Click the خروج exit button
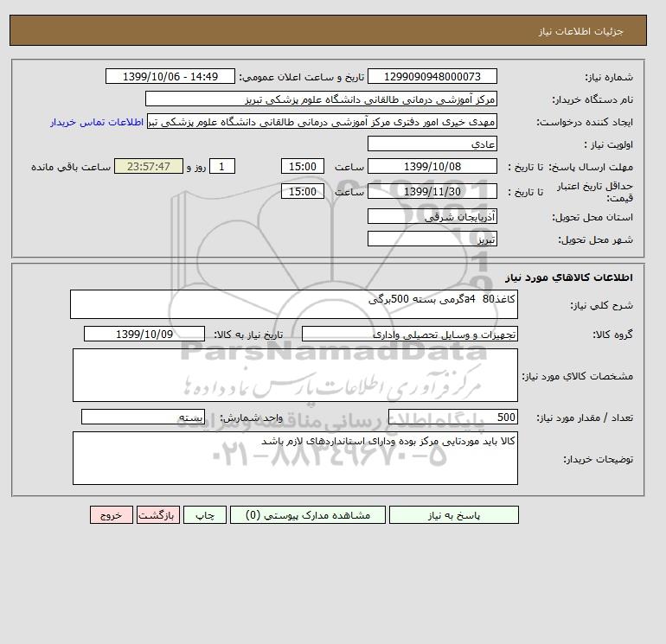Image resolution: width=666 pixels, height=644 pixels. tap(112, 515)
